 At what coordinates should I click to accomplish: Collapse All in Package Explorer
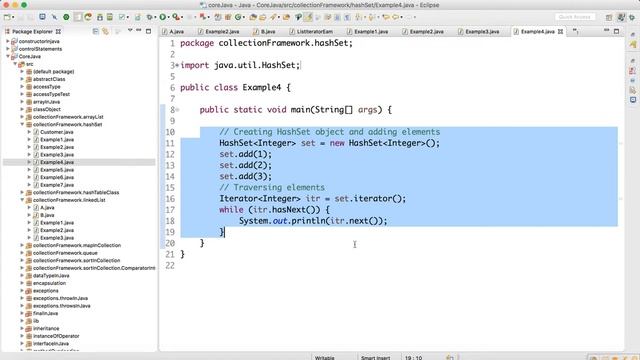pyautogui.click(x=95, y=31)
